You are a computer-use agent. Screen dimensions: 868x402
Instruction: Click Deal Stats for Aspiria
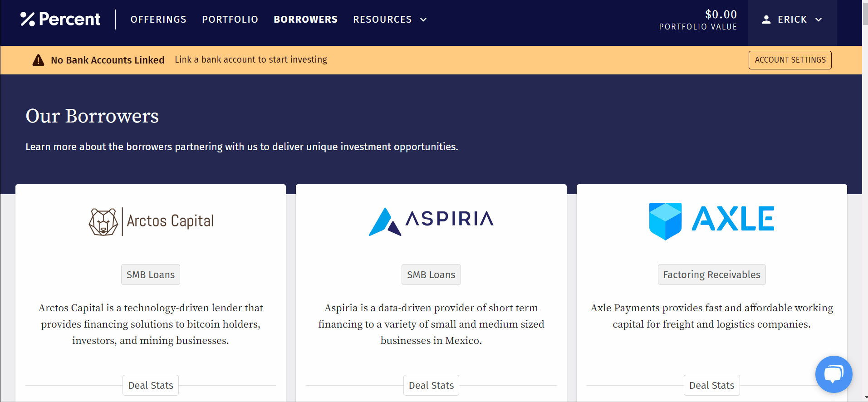tap(431, 385)
